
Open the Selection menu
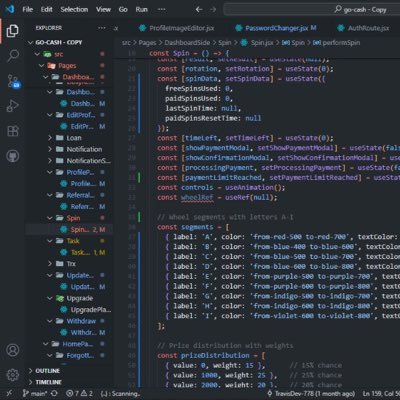(74, 9)
